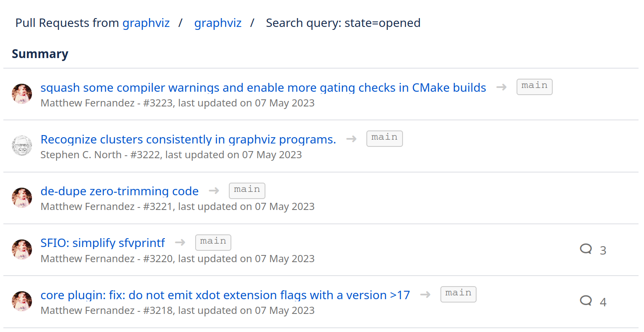Image resolution: width=644 pixels, height=332 pixels.
Task: Click the comment bubble icon on PR #3218
Action: (x=586, y=300)
